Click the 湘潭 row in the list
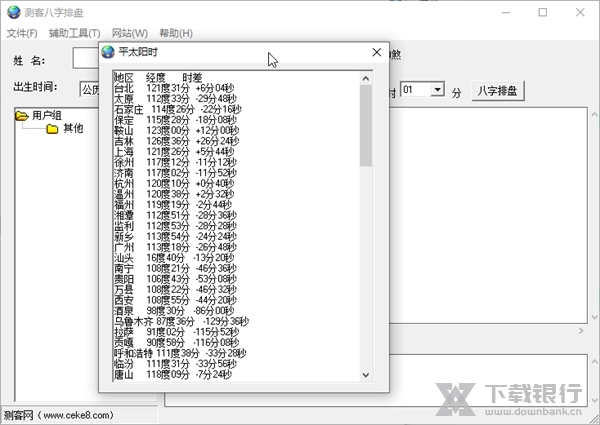This screenshot has height=425, width=600. pyautogui.click(x=175, y=215)
